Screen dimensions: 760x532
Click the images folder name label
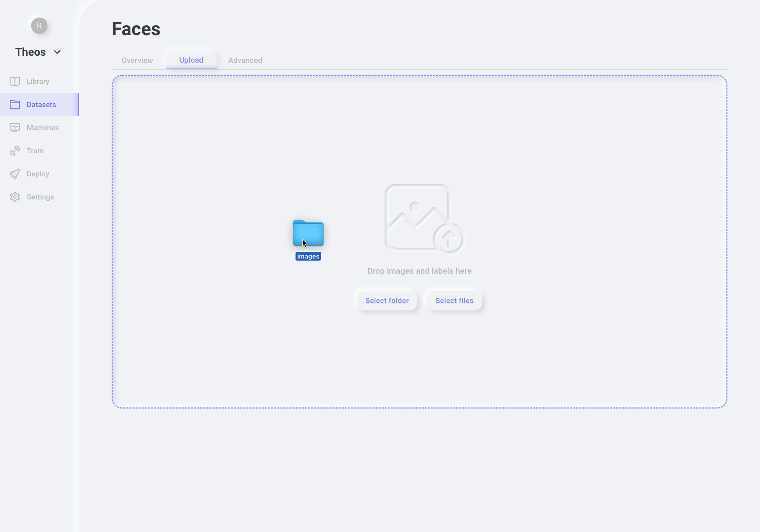click(x=308, y=257)
